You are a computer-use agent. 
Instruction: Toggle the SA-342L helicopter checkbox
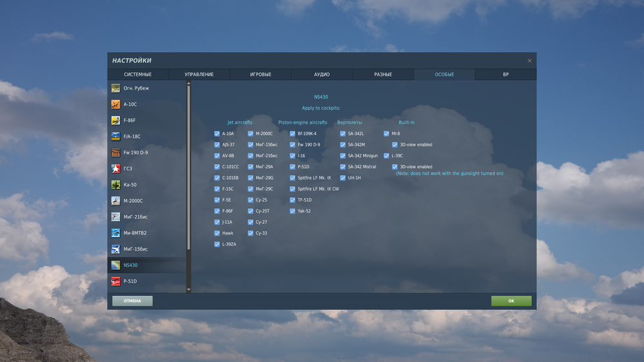point(343,133)
